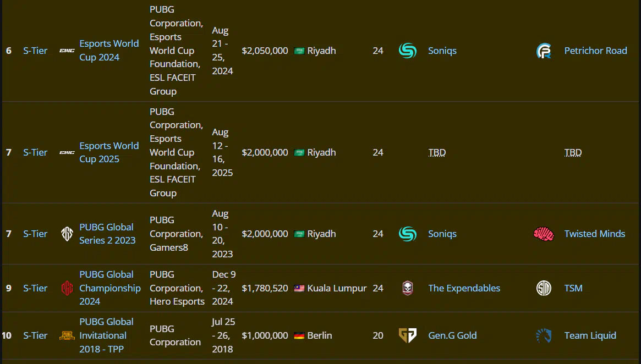Open PUBG Global Series 2 2023 tournament page
641x364 pixels.
pyautogui.click(x=107, y=234)
